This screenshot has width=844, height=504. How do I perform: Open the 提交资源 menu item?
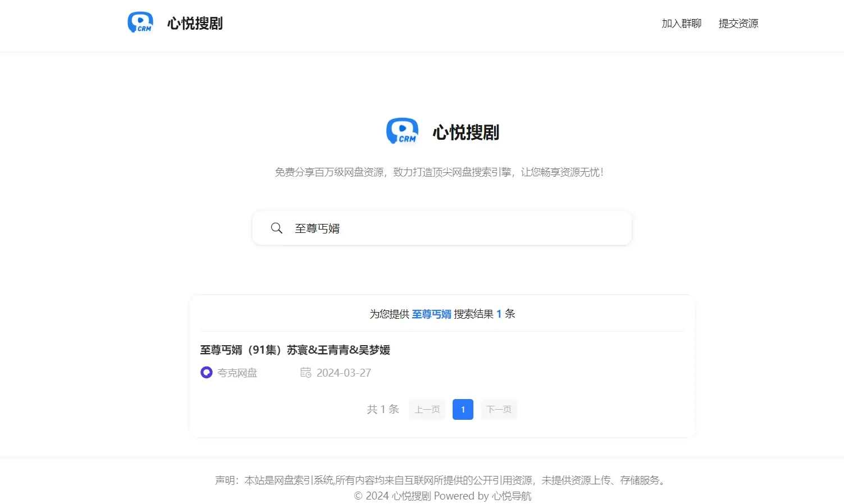[x=738, y=24]
